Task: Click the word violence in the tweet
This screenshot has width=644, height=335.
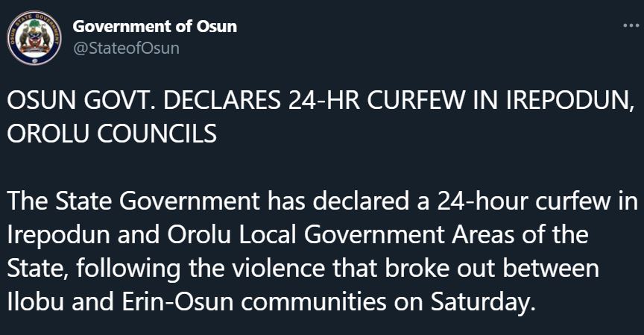Action: click(x=277, y=269)
